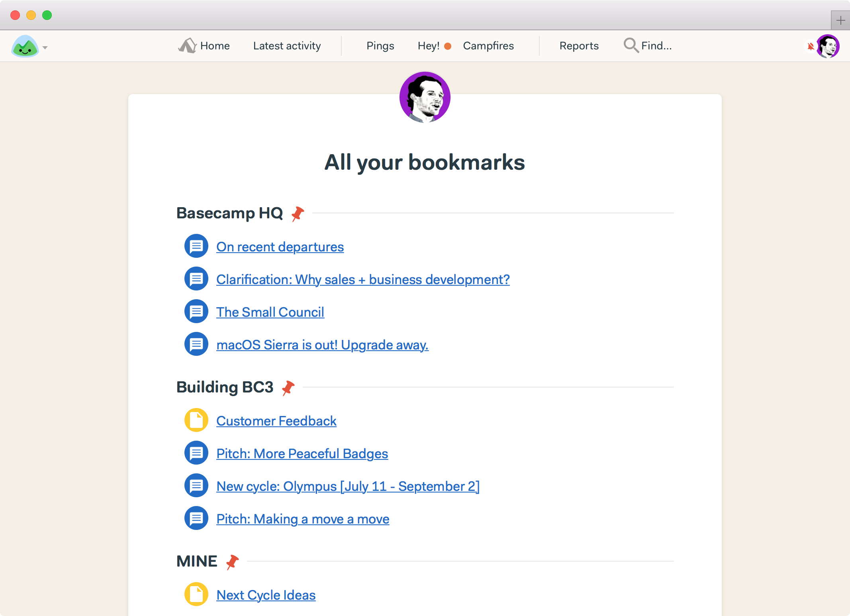Click the orange unread dot beside Hey!
This screenshot has width=850, height=616.
(448, 46)
